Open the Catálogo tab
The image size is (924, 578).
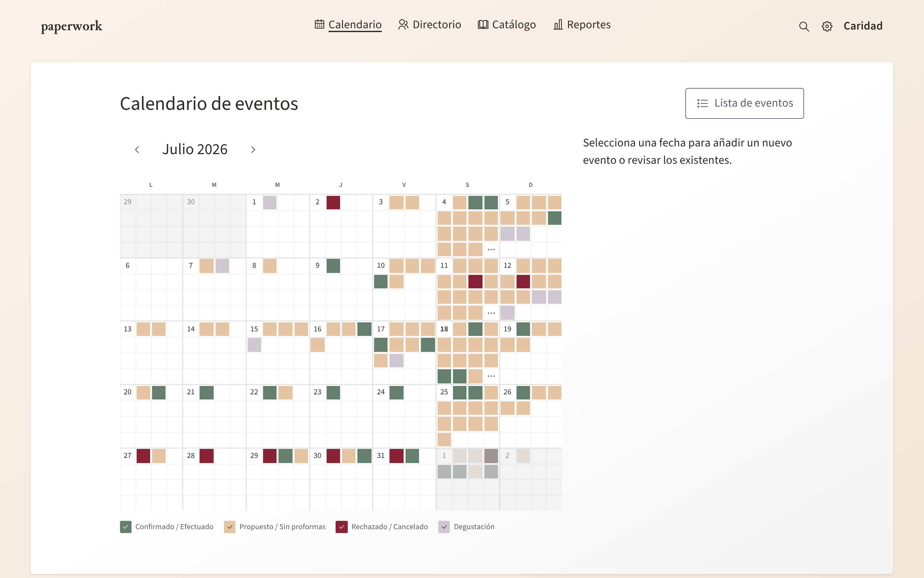[x=507, y=24]
